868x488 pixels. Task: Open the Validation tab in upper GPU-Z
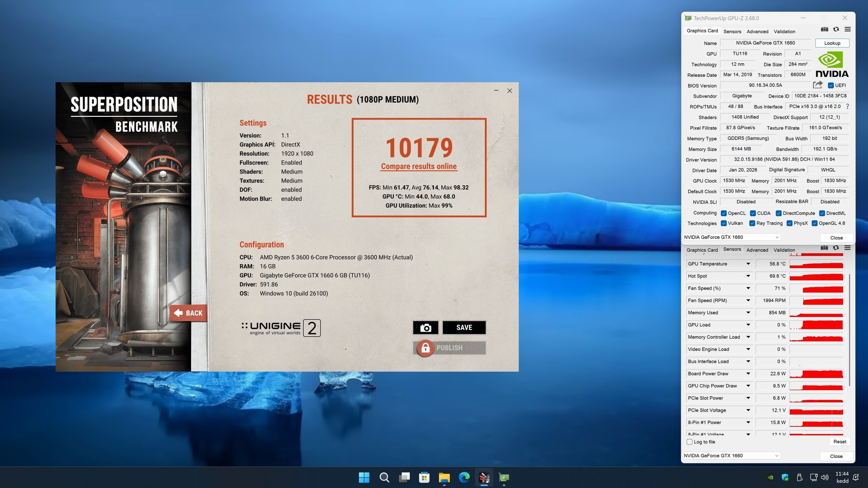(784, 31)
